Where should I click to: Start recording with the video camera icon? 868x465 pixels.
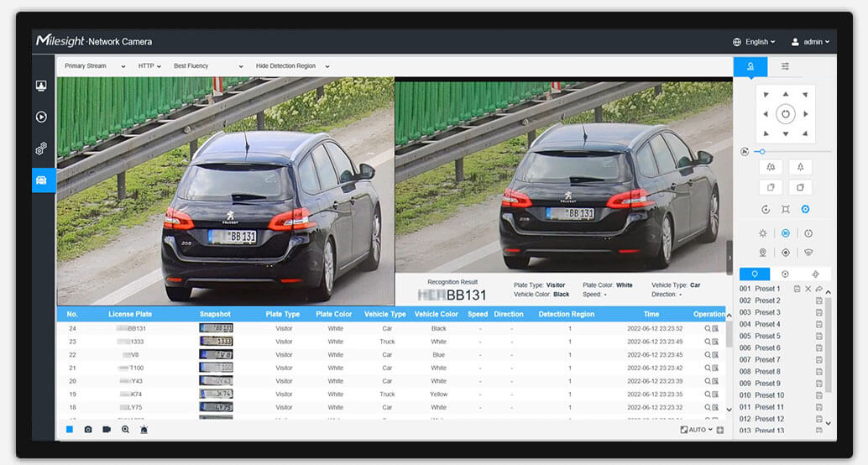(107, 429)
